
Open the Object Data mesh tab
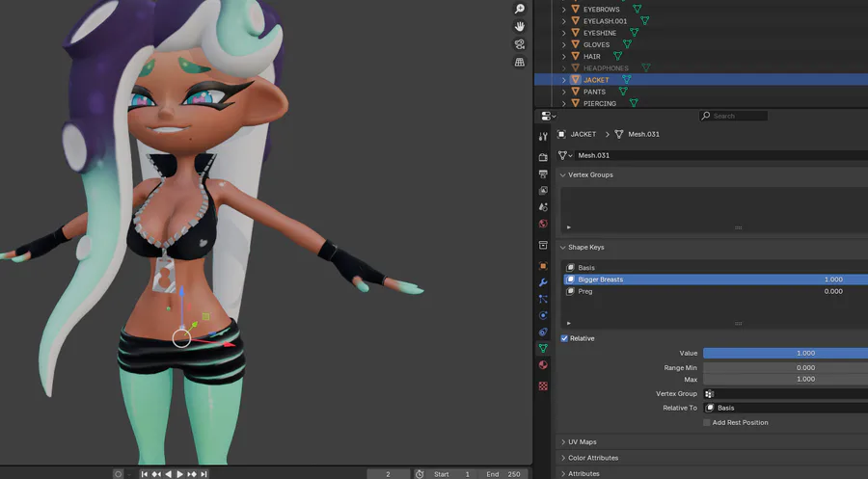(543, 349)
